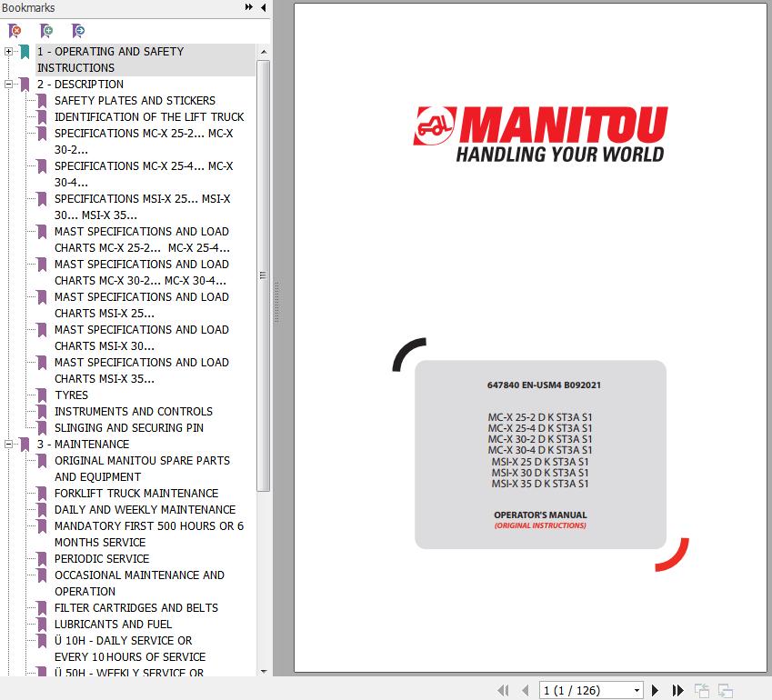Click OPERATOR'S MANUAL text on cover
The width and height of the screenshot is (772, 700).
[x=540, y=515]
